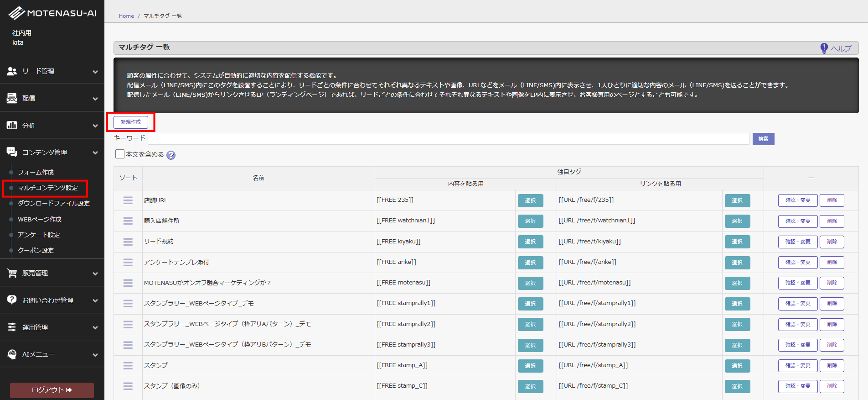
Task: Click the リード管理 people icon
Action: click(x=12, y=71)
